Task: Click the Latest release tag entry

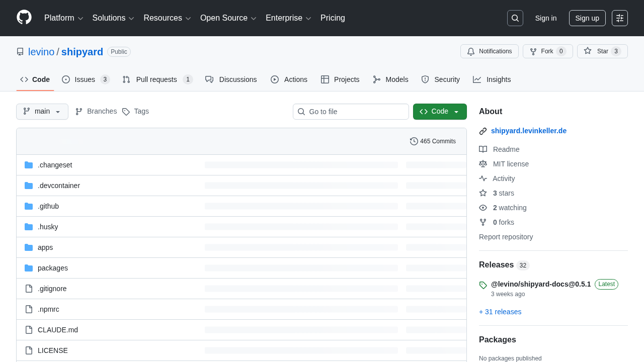Action: pyautogui.click(x=541, y=284)
